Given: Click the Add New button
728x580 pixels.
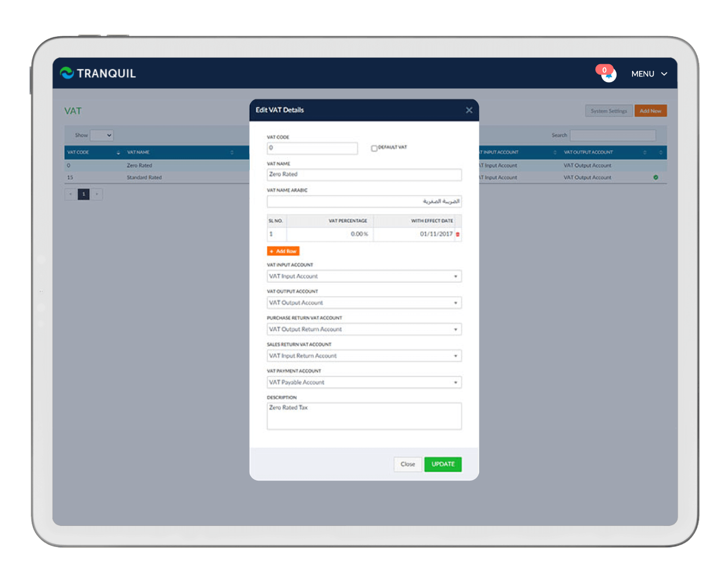Looking at the screenshot, I should point(650,111).
